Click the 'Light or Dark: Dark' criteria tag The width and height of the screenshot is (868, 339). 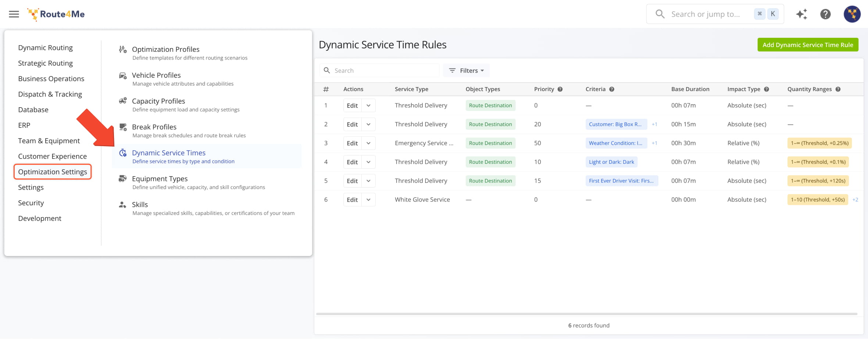(x=611, y=162)
